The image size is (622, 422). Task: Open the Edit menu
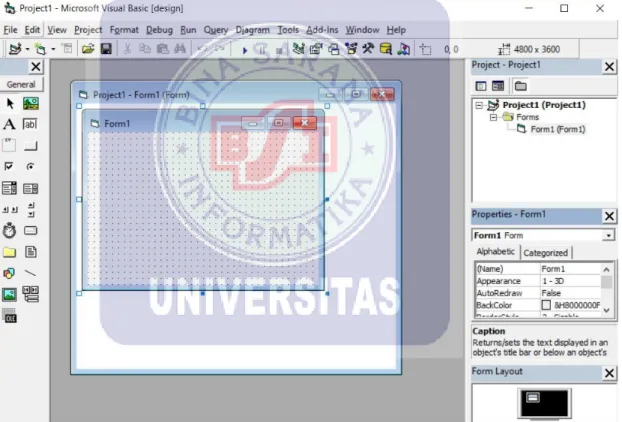point(32,30)
